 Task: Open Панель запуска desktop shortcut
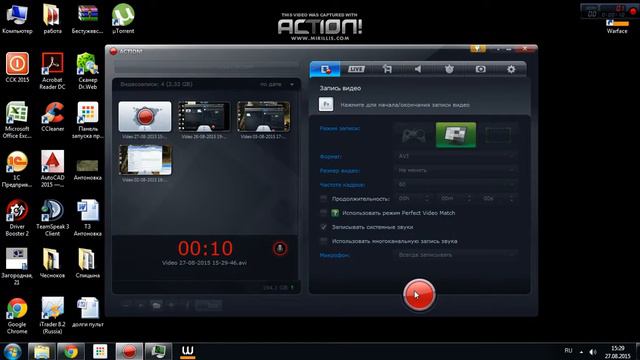point(87,120)
